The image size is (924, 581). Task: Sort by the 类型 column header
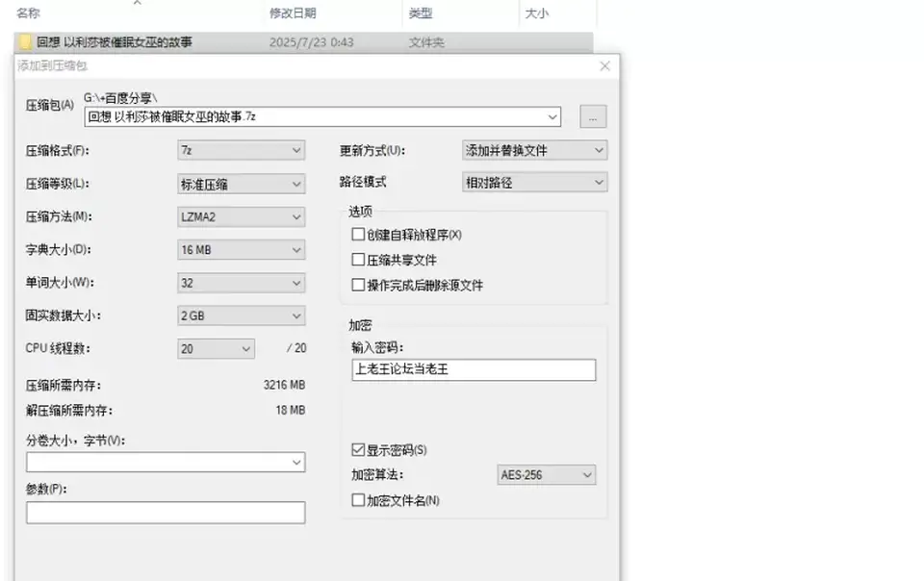click(421, 13)
